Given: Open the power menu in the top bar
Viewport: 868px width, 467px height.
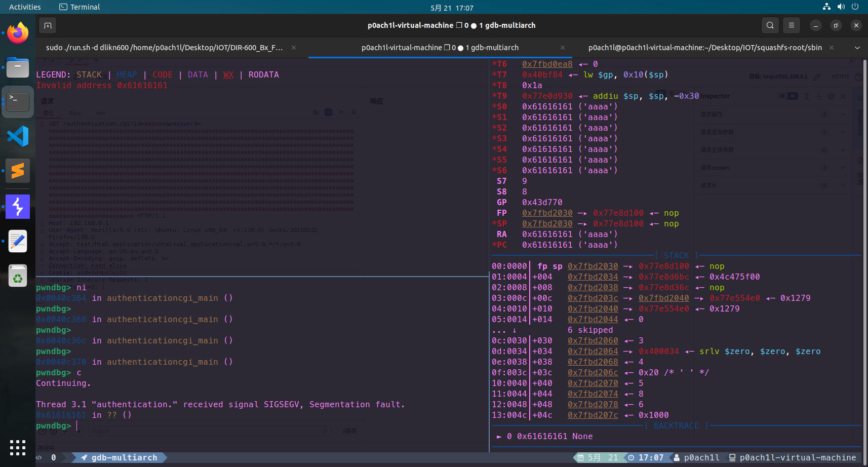Looking at the screenshot, I should [855, 7].
